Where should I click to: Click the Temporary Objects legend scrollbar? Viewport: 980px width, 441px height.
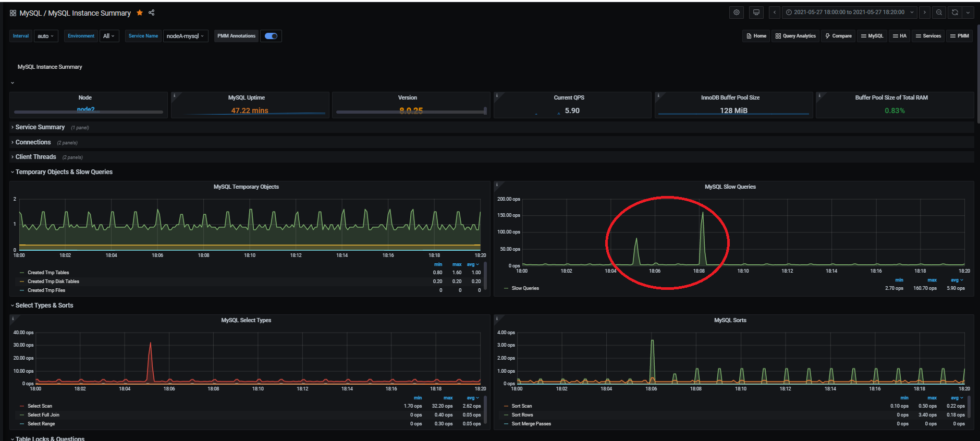[485, 275]
